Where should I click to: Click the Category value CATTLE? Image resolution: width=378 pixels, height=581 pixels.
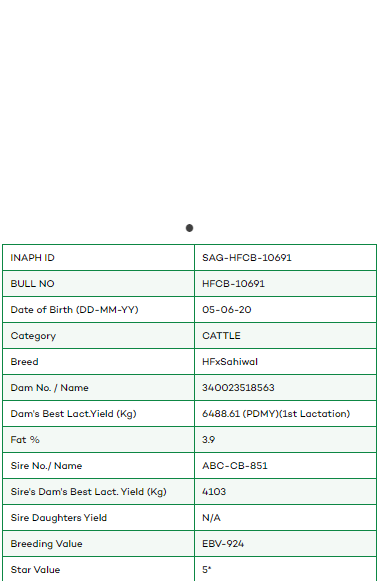click(221, 335)
